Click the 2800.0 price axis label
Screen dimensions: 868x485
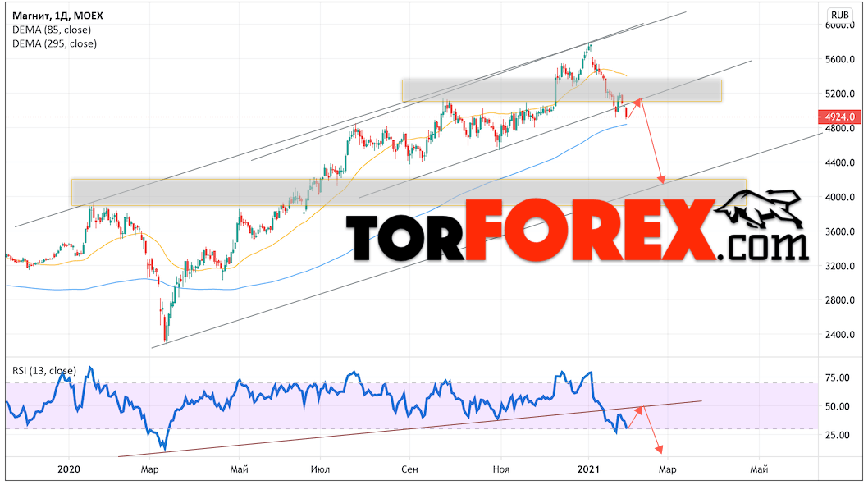tap(840, 300)
